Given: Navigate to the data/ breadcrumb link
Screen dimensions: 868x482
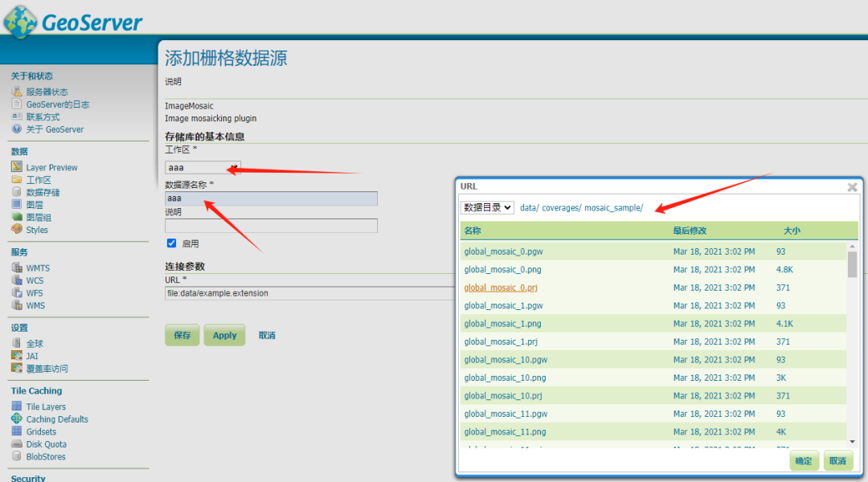Looking at the screenshot, I should 529,208.
